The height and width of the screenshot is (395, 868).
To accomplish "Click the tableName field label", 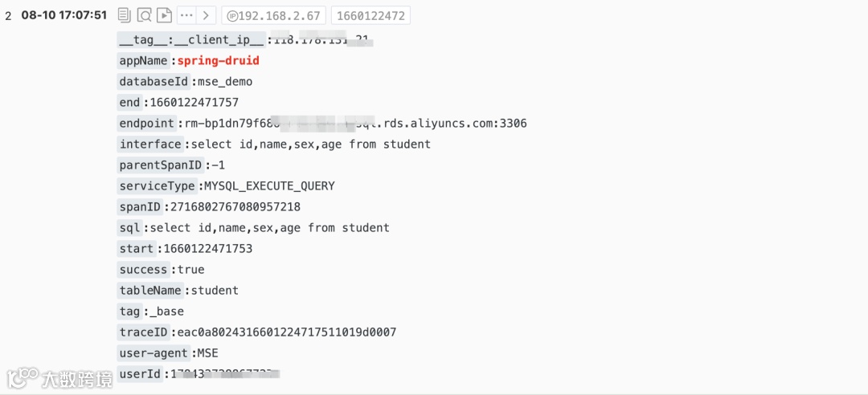I will [x=150, y=291].
